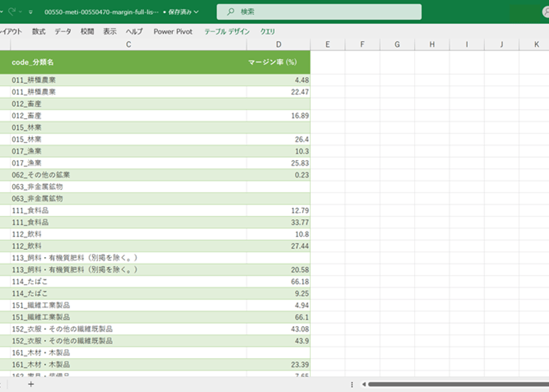Select the cell with value 9.25
Image resolution: width=549 pixels, height=392 pixels.
pyautogui.click(x=278, y=293)
